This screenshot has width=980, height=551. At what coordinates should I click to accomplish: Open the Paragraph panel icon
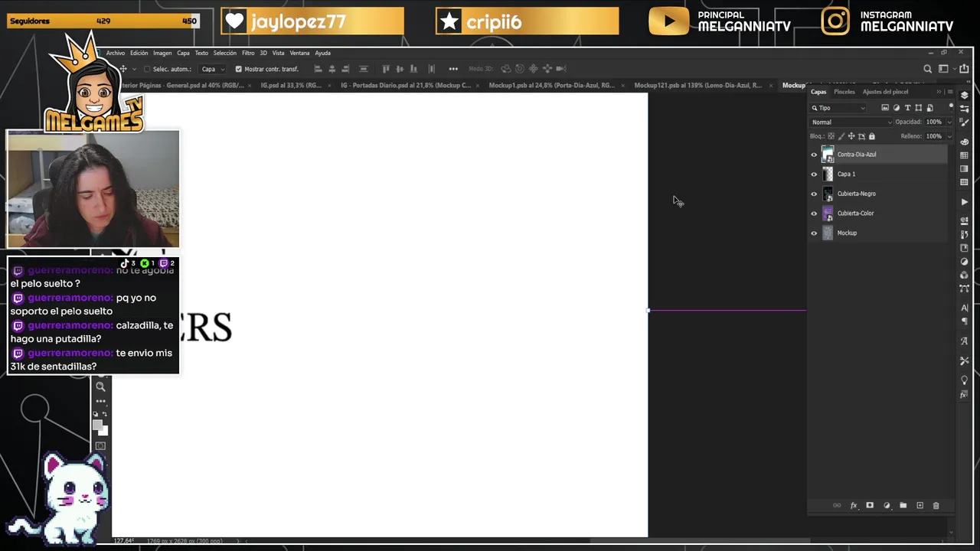pyautogui.click(x=964, y=321)
